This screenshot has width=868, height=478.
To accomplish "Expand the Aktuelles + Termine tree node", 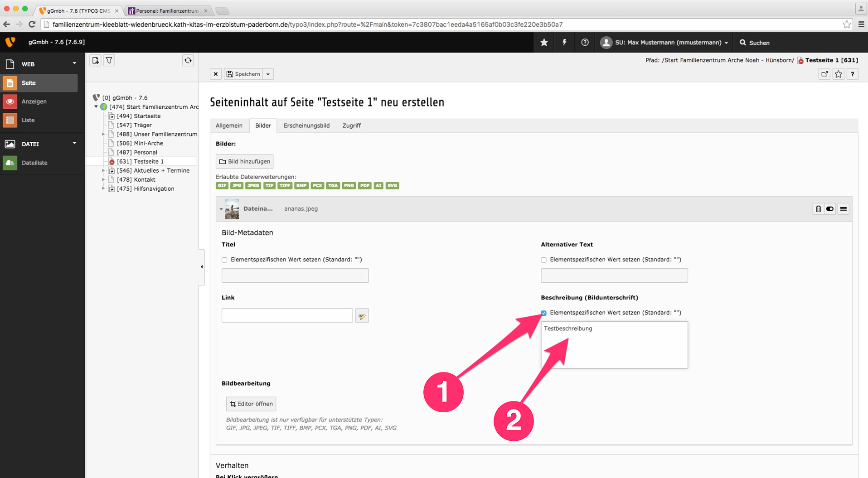I will pos(103,171).
